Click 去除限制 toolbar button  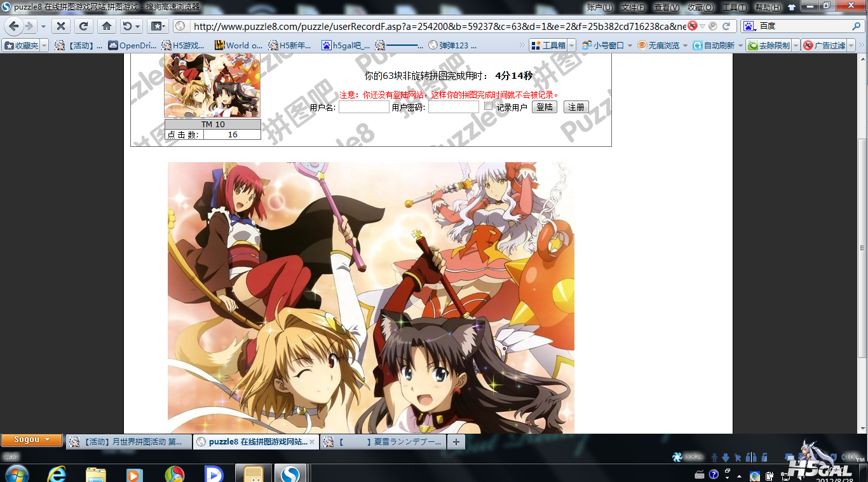769,45
